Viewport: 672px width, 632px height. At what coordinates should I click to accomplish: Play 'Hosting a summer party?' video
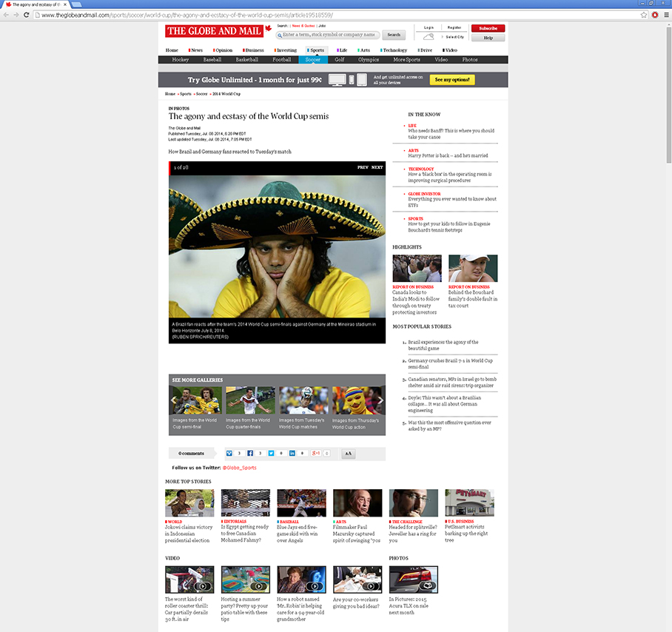(246, 579)
